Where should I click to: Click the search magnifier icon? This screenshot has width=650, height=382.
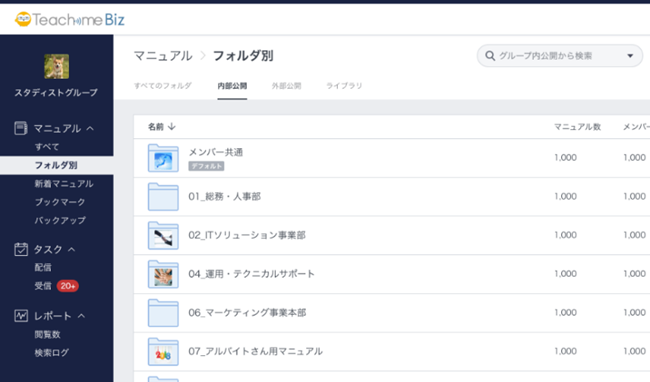coord(490,56)
